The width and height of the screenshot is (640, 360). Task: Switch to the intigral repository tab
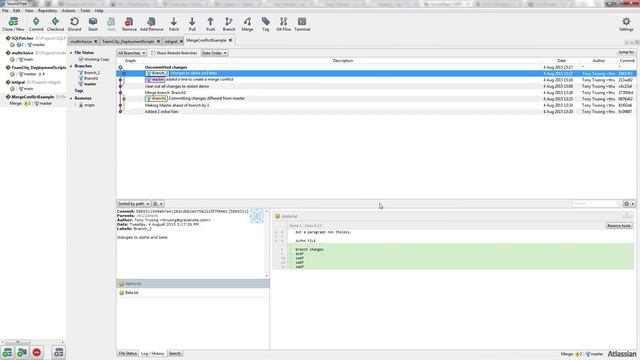coord(171,42)
